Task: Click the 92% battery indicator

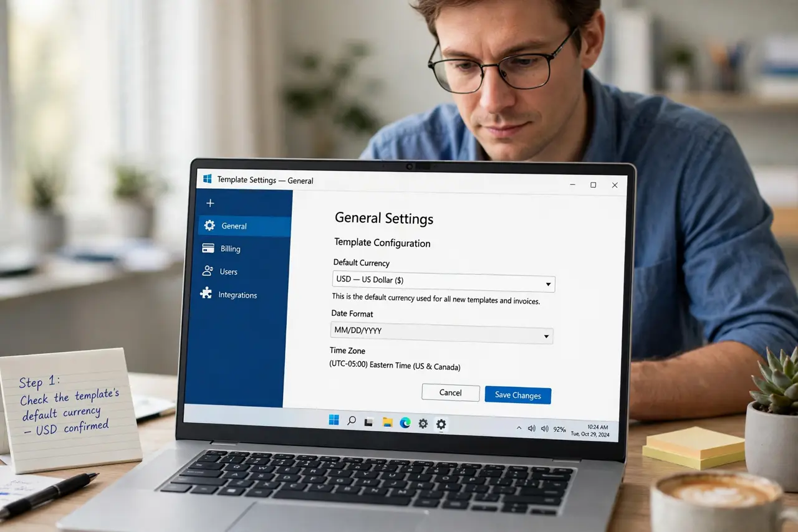Action: click(559, 429)
